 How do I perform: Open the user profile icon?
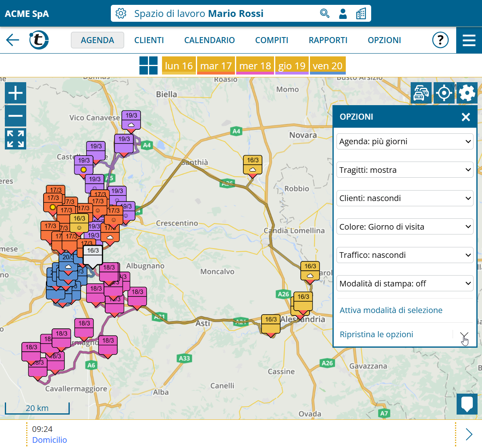pos(343,14)
